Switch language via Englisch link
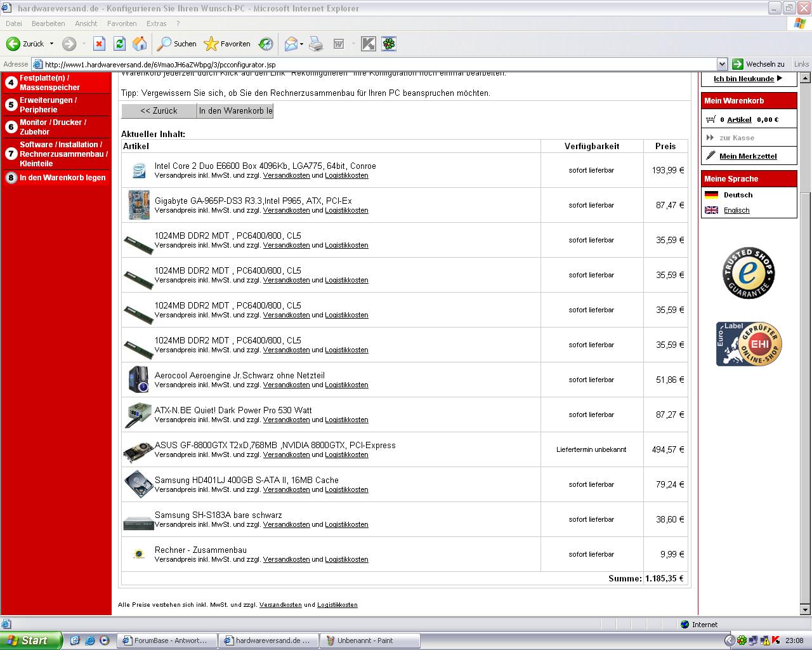Screen dimensions: 812x650 [x=737, y=210]
